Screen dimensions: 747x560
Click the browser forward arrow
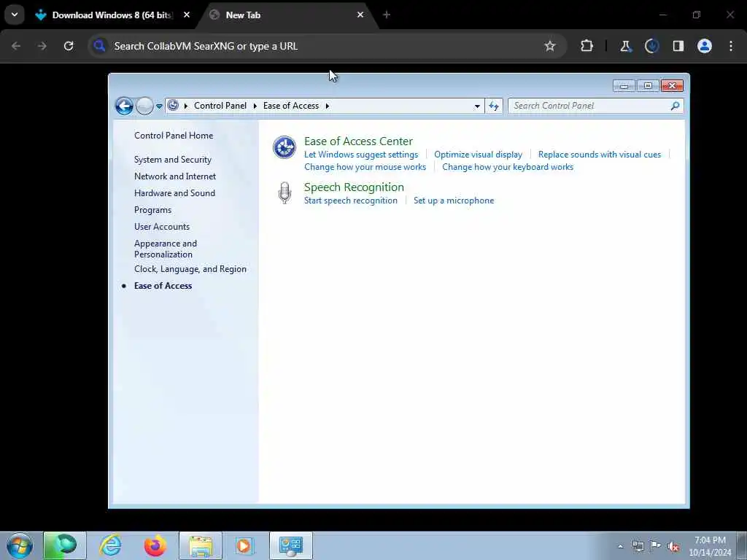42,46
